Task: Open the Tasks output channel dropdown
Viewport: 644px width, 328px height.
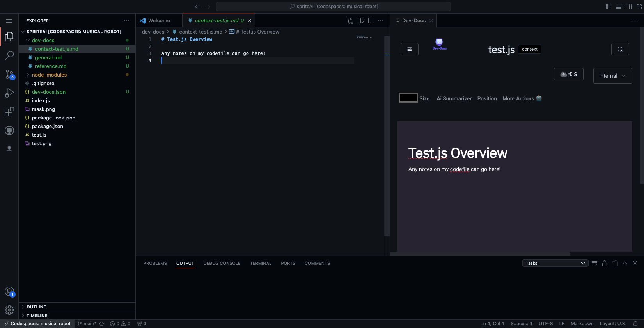Action: 555,263
